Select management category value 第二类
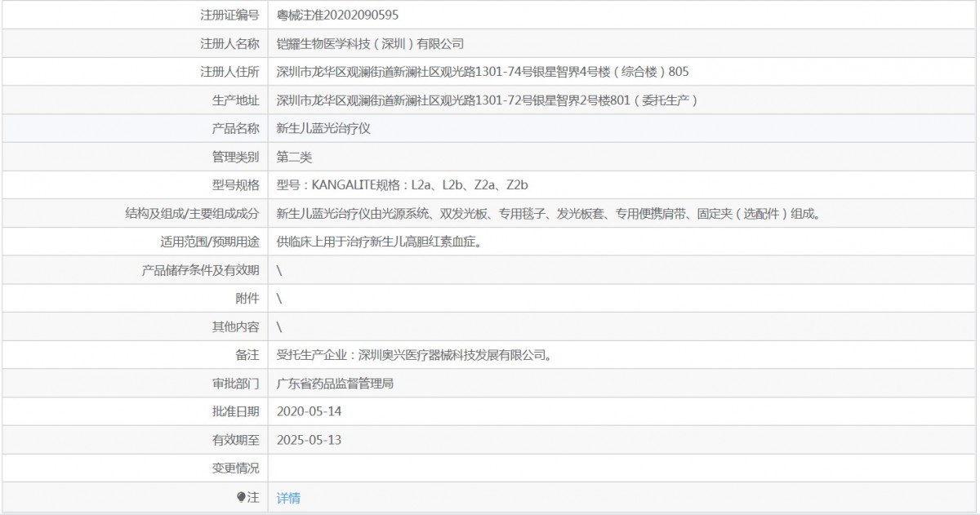 tap(294, 157)
